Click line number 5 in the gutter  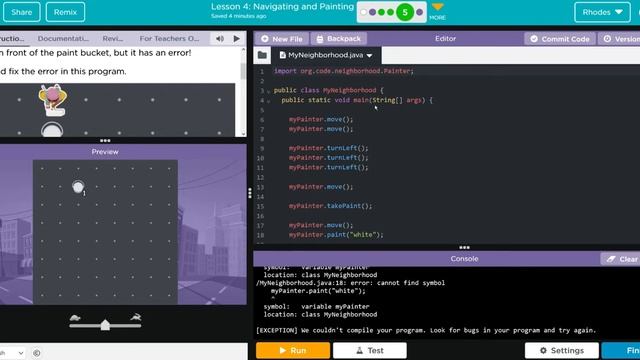pyautogui.click(x=262, y=110)
